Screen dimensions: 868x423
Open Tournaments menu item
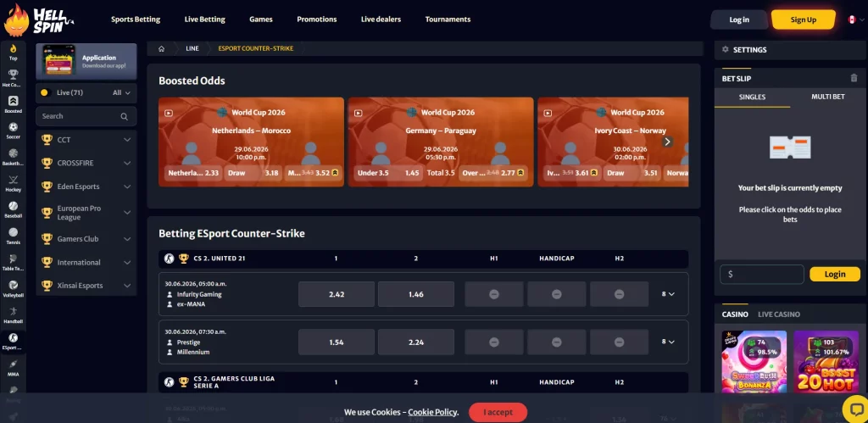tap(448, 19)
